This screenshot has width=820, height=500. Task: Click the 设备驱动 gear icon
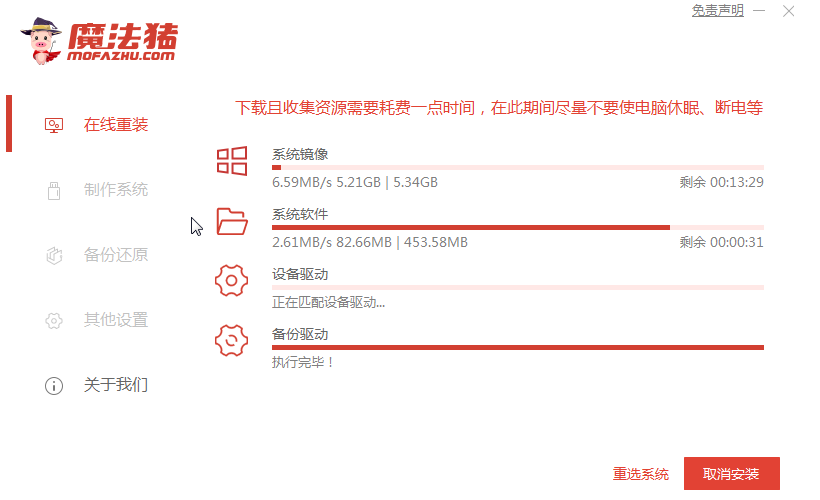pos(232,281)
